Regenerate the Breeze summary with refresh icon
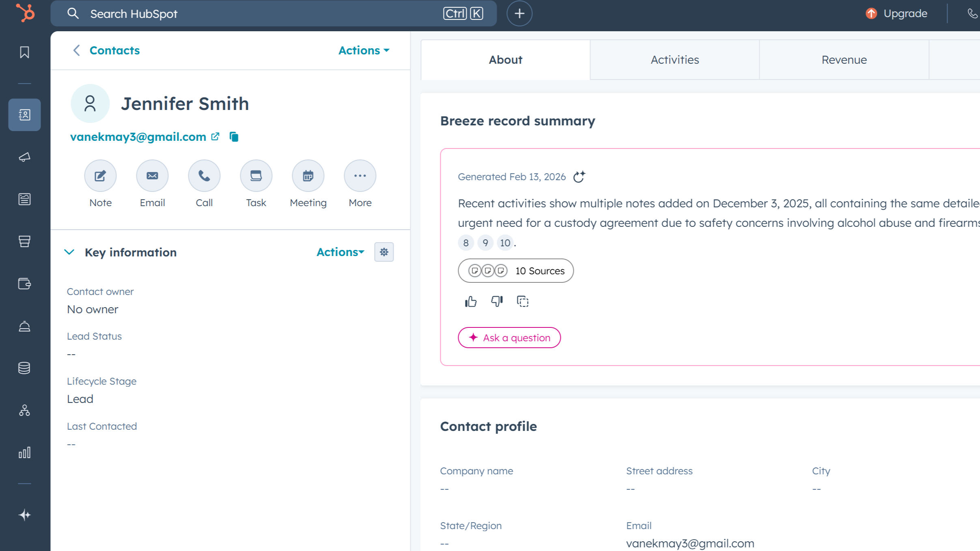This screenshot has width=980, height=551. coord(579,177)
